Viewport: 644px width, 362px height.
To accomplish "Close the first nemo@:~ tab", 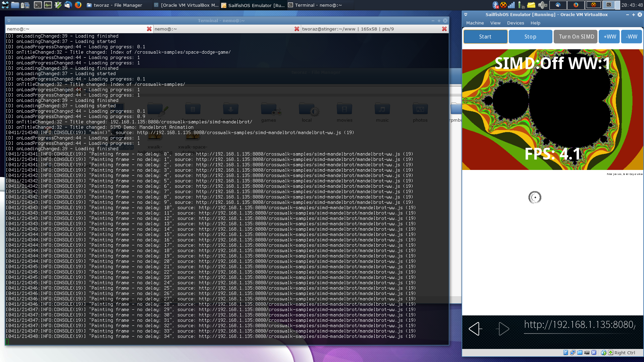I will [x=149, y=29].
